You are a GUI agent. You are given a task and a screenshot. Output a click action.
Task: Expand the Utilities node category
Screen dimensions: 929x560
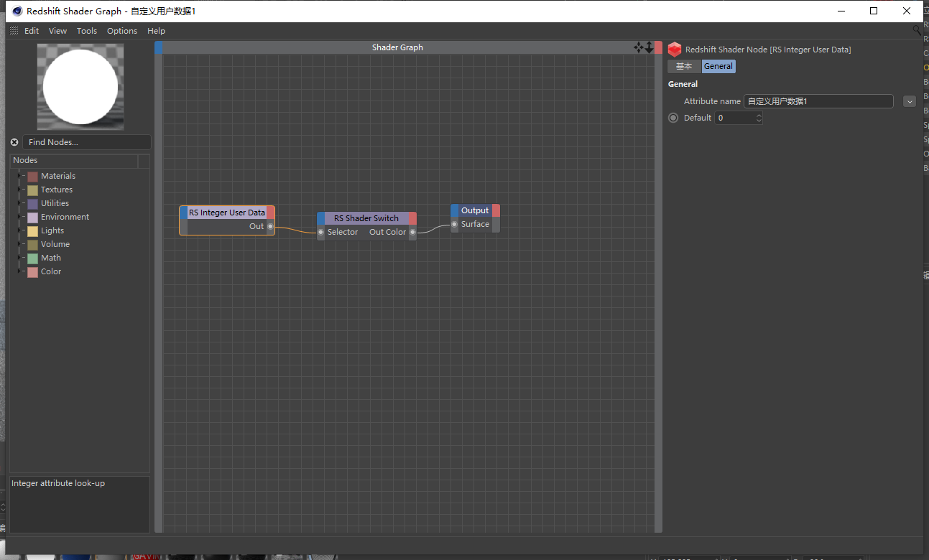(20, 203)
